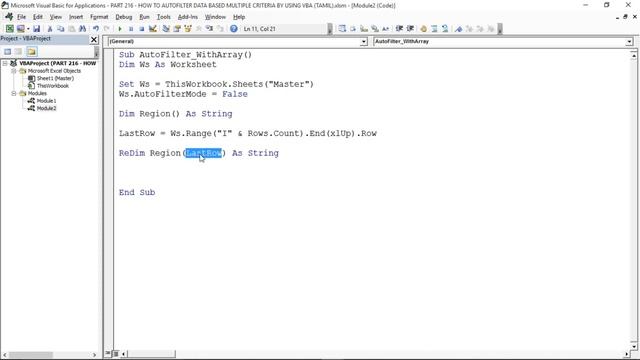
Task: Open the Insert object dropdown arrow
Action: pos(28,29)
